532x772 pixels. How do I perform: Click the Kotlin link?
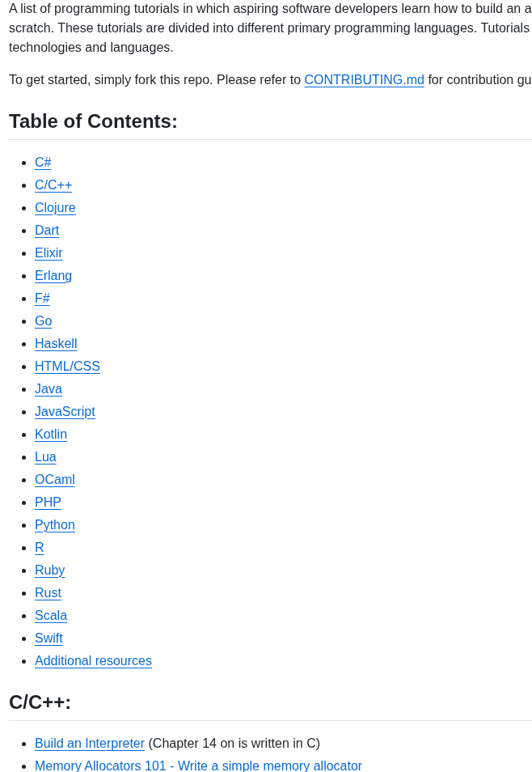coord(51,435)
